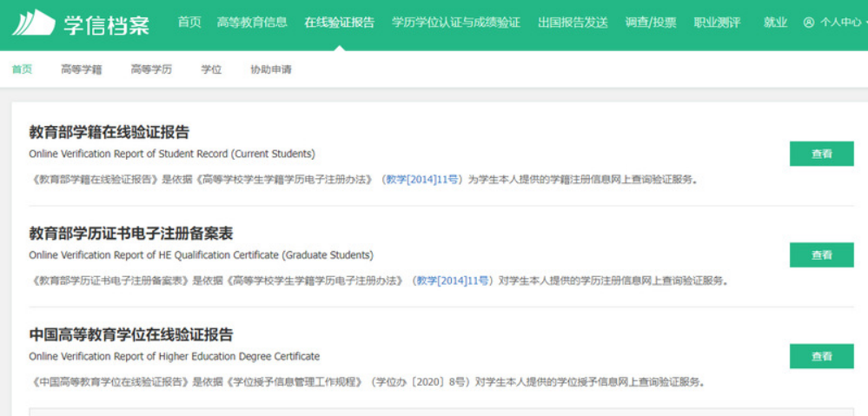Open 教学[2014]11号 link under 学历证书电子注册备案表
The width and height of the screenshot is (868, 416).
pyautogui.click(x=452, y=281)
